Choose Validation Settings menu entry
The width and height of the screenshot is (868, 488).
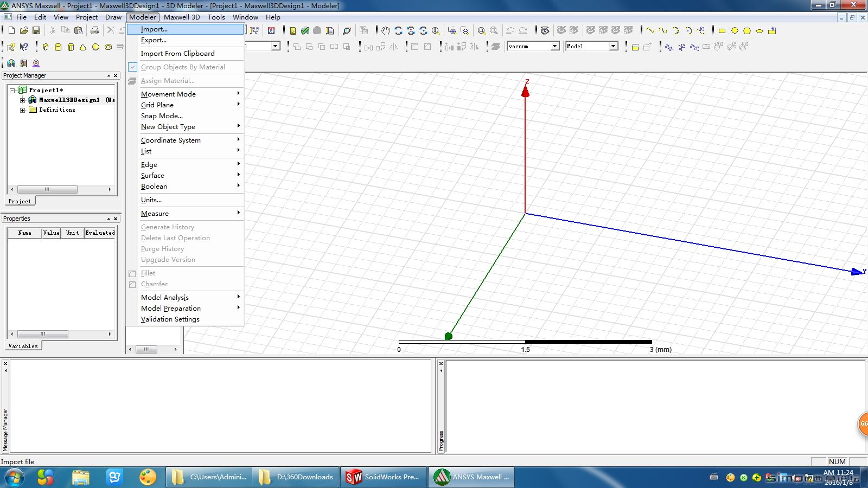pyautogui.click(x=186, y=319)
